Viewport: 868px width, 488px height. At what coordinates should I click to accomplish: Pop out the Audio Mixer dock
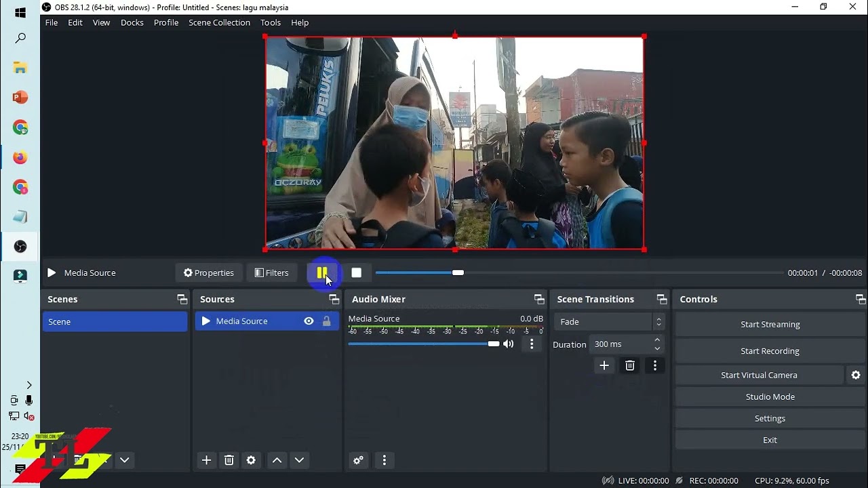click(x=539, y=299)
